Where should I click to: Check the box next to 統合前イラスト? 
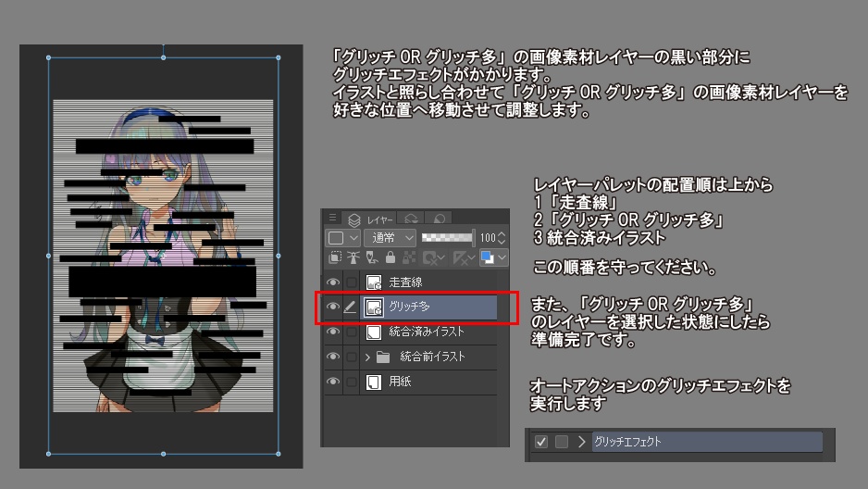click(x=351, y=357)
